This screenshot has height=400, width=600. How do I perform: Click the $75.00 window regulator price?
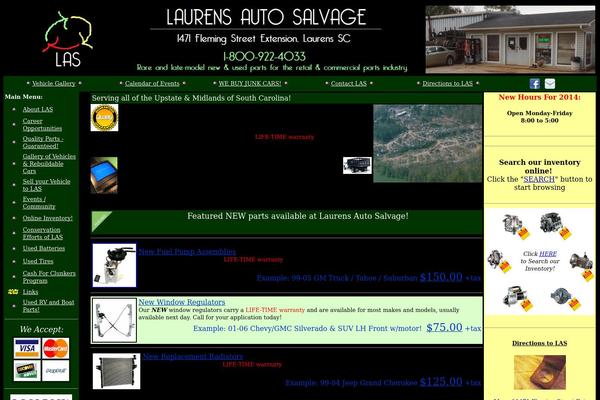point(444,327)
